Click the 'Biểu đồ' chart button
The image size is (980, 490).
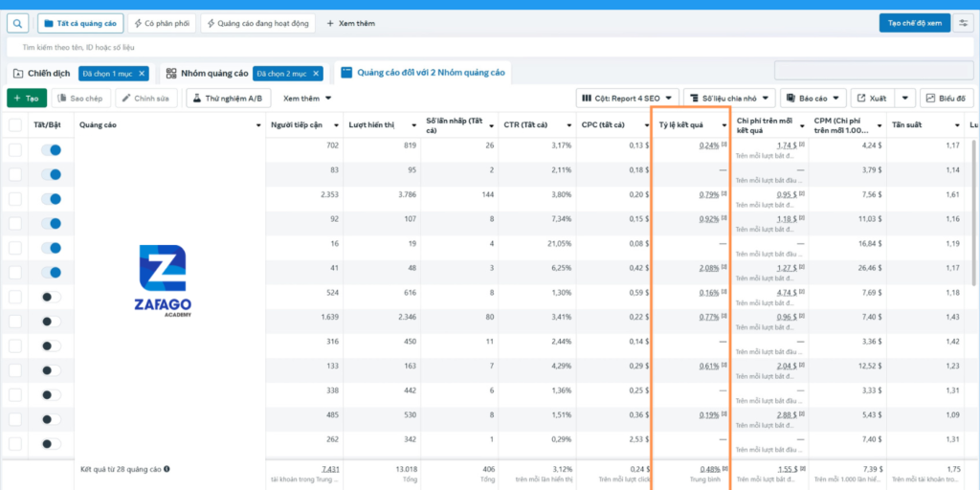[x=947, y=99]
